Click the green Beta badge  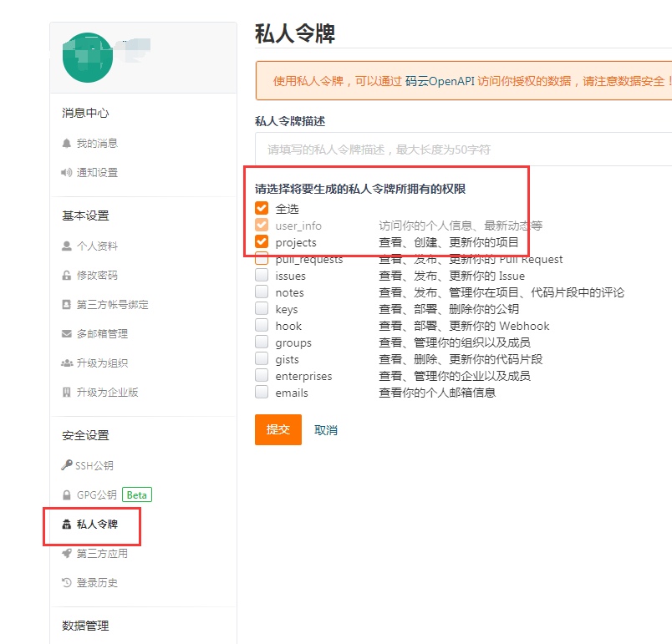(x=137, y=495)
